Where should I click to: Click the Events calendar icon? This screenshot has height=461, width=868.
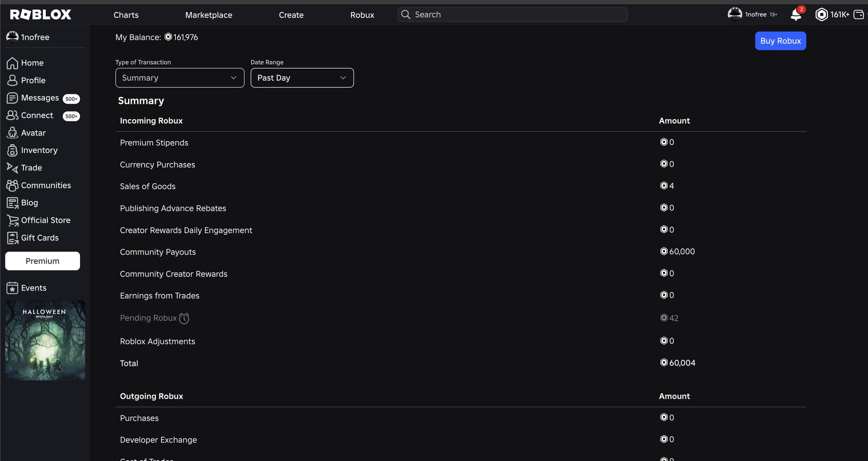coord(12,288)
